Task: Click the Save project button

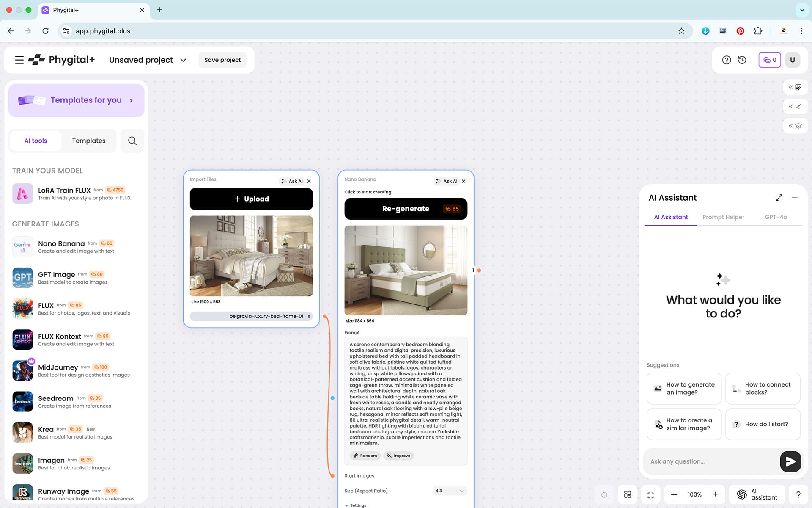Action: click(x=222, y=60)
